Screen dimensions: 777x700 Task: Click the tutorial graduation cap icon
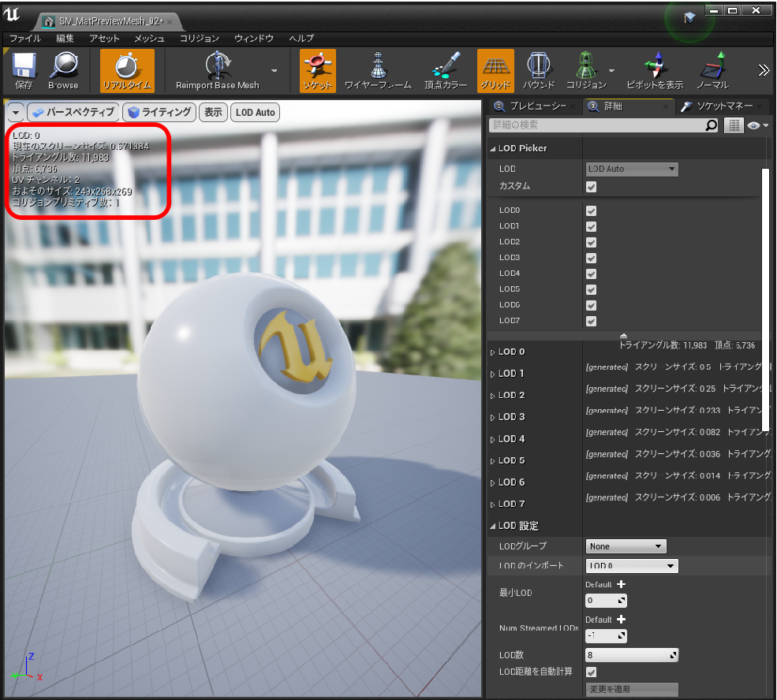(x=689, y=18)
